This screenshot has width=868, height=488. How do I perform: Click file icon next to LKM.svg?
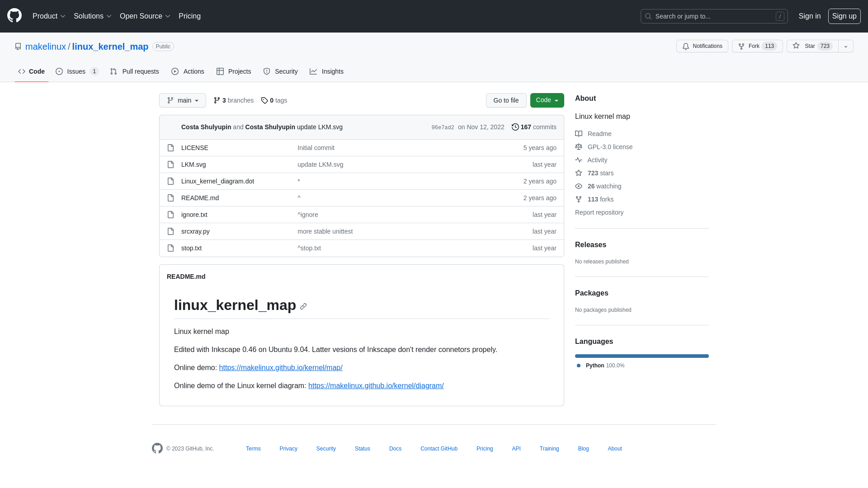[170, 164]
